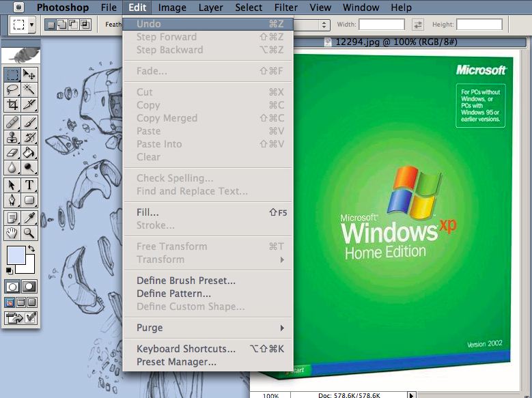The width and height of the screenshot is (532, 398).
Task: Select the Lasso tool
Action: [x=12, y=89]
